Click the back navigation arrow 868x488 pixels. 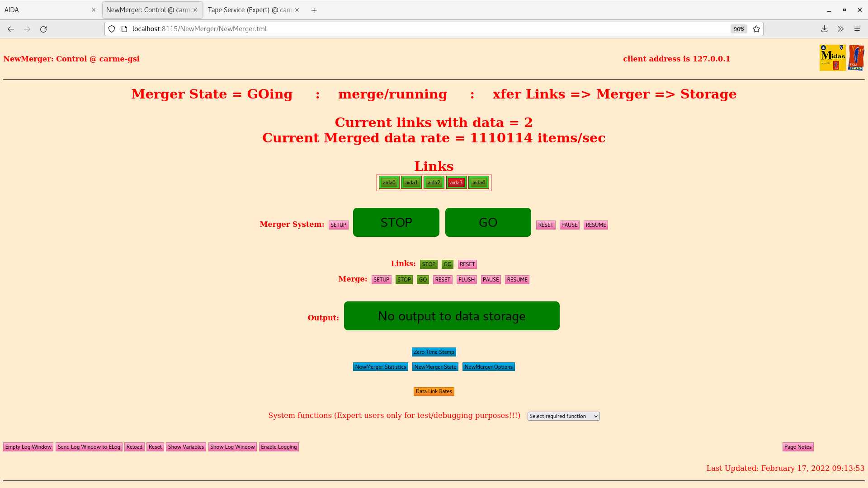11,29
